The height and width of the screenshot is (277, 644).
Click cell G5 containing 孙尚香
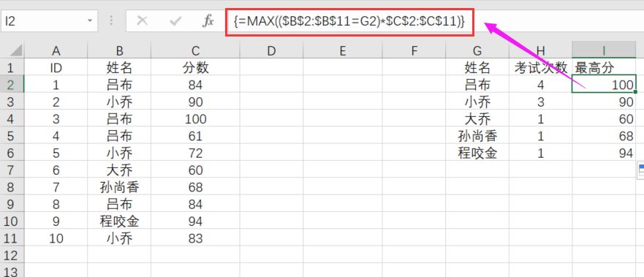(477, 135)
